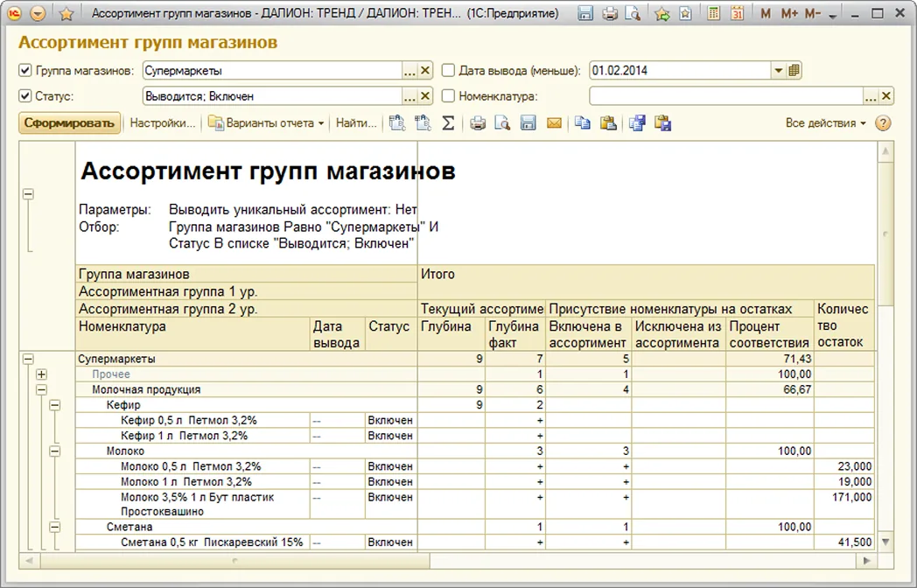Print the report using the report toolbar printer icon
Screen dimensions: 917x588
click(x=478, y=122)
